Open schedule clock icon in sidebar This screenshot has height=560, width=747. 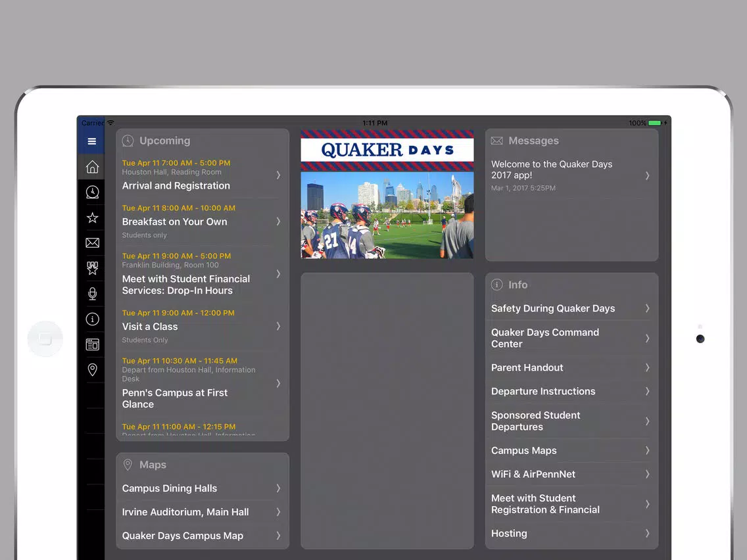[x=93, y=193]
